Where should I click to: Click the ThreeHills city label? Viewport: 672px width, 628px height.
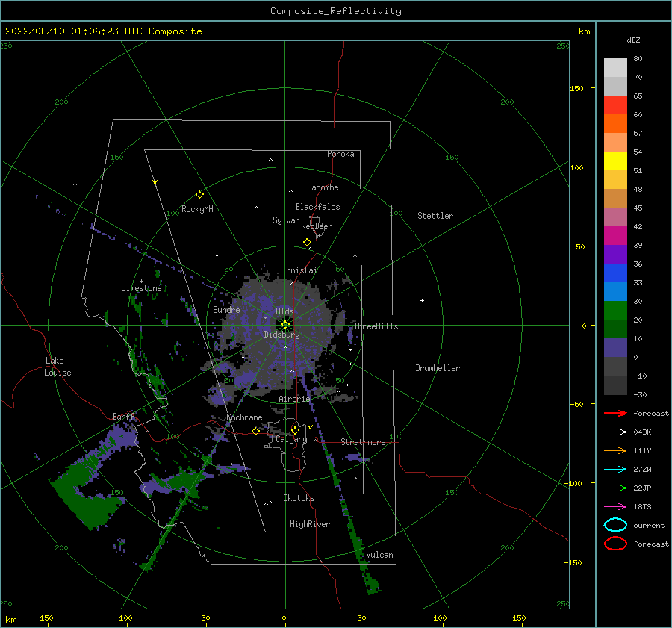click(x=376, y=326)
